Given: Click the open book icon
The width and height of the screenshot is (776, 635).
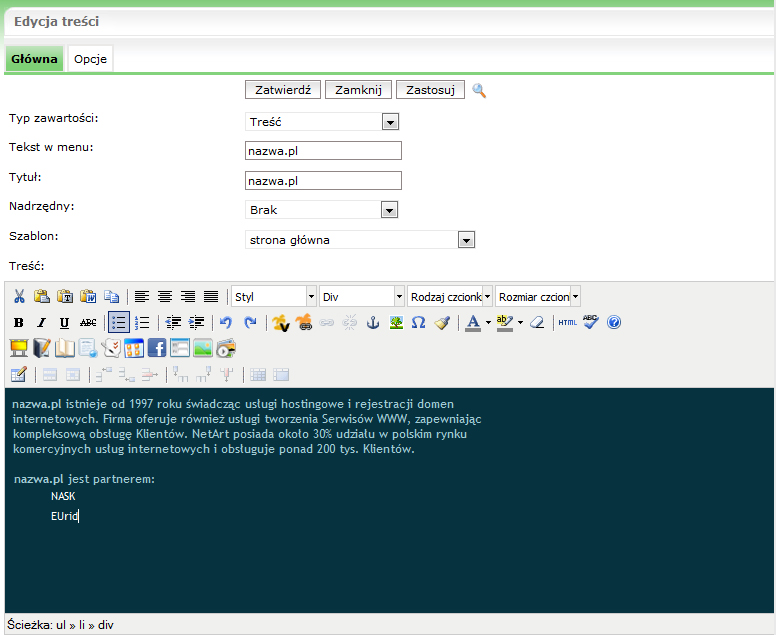Looking at the screenshot, I should (65, 348).
